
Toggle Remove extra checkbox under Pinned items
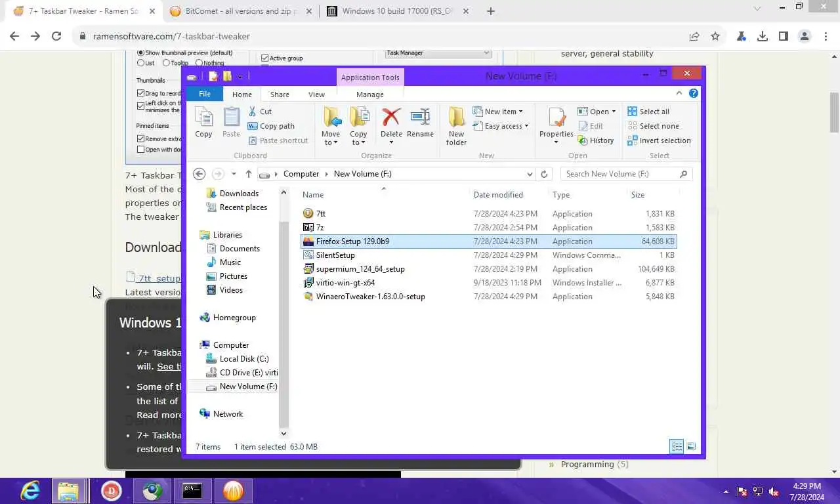click(140, 138)
